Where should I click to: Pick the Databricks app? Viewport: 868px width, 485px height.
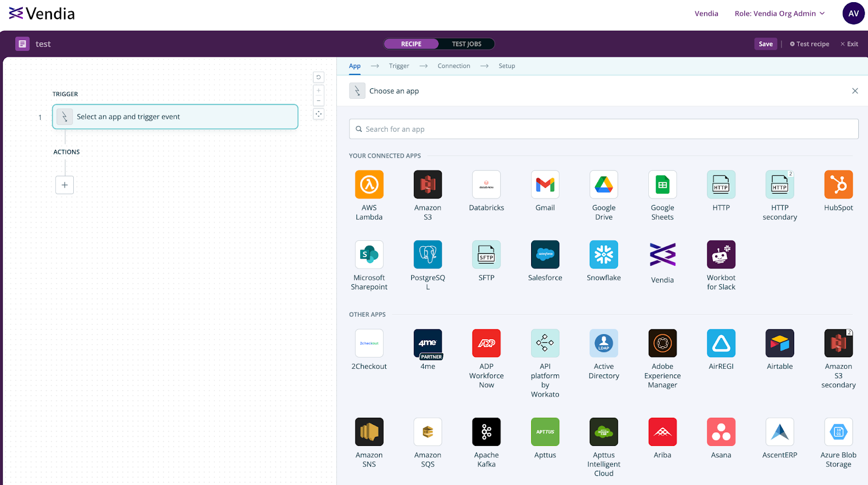[x=486, y=184]
